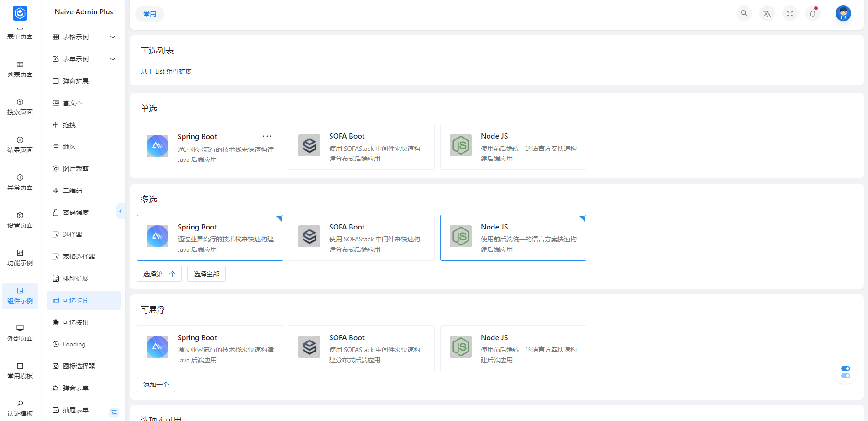Click the language switch icon
Image resolution: width=868 pixels, height=421 pixels.
(x=767, y=13)
